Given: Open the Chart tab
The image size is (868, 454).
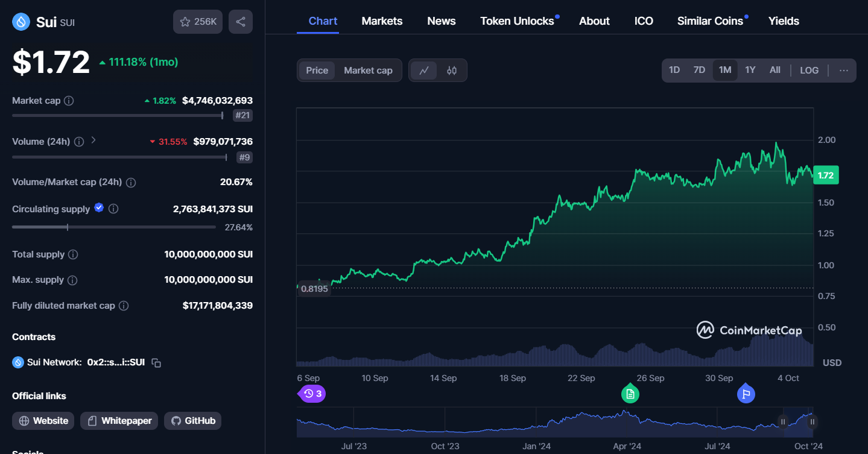Looking at the screenshot, I should tap(323, 21).
